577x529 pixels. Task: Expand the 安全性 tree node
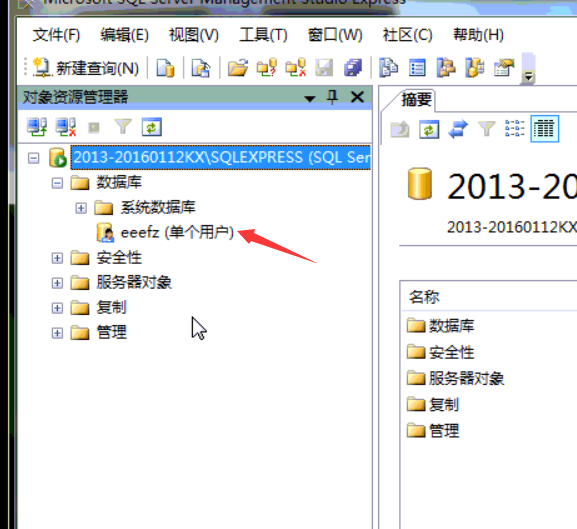[x=57, y=258]
